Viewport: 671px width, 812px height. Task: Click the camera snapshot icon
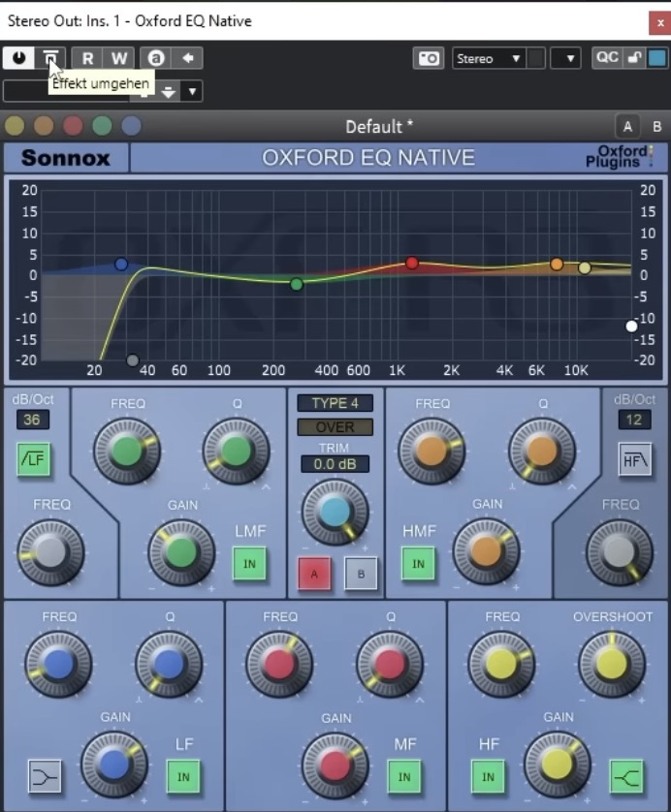429,58
